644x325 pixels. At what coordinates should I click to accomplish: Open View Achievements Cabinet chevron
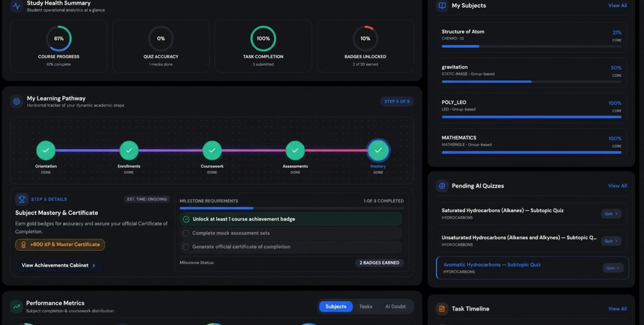(x=94, y=265)
